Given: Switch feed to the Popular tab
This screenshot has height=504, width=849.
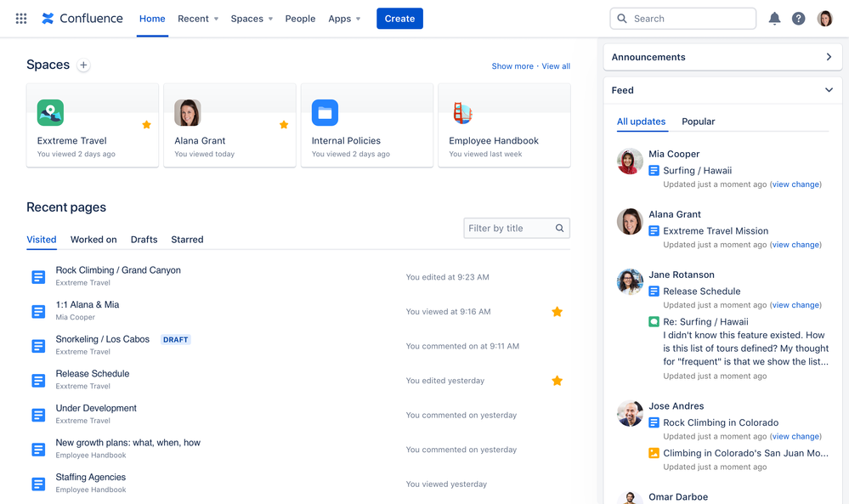Looking at the screenshot, I should pos(698,122).
